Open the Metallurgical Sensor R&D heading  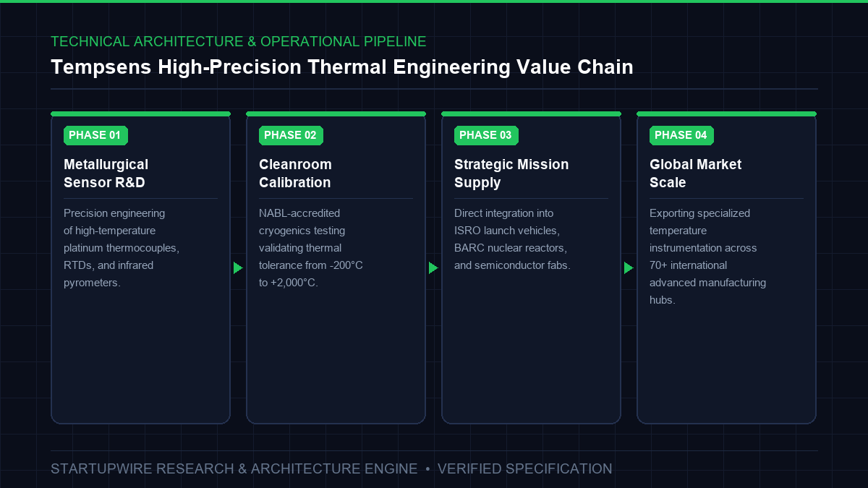106,174
